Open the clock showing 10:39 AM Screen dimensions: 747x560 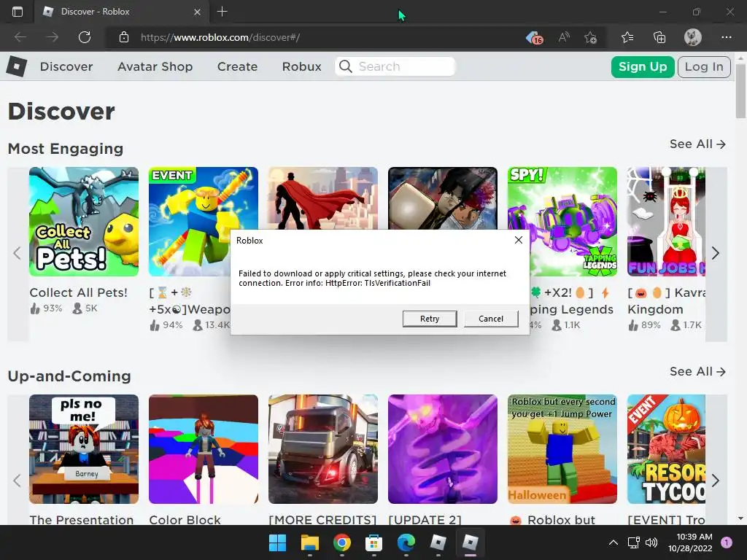tap(690, 542)
